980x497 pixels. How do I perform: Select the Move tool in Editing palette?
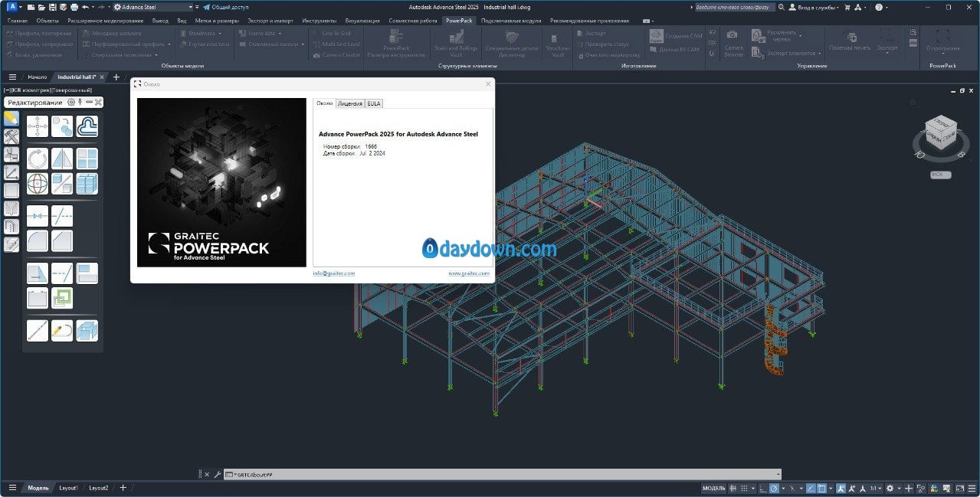[38, 126]
